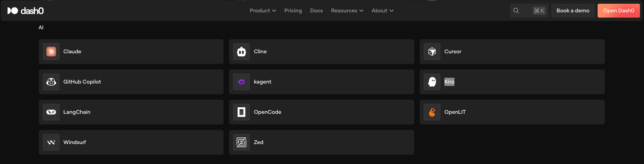
Task: Click the Kiro ghost icon
Action: pyautogui.click(x=432, y=82)
